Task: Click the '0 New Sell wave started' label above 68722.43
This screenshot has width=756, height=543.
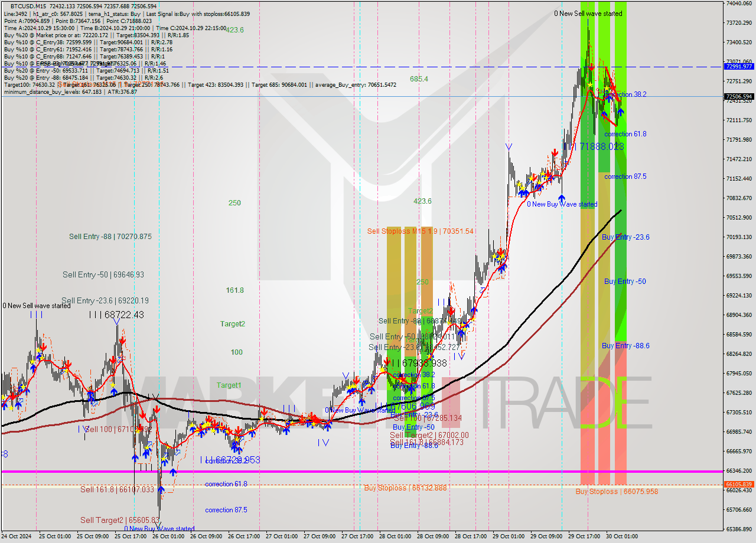Action: pyautogui.click(x=37, y=306)
